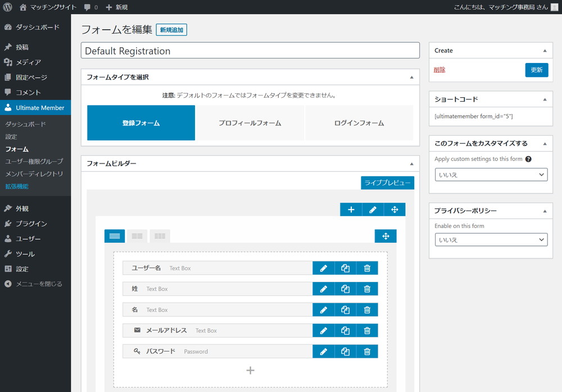Open comments bubble in admin bar
The height and width of the screenshot is (392, 562).
[x=91, y=7]
